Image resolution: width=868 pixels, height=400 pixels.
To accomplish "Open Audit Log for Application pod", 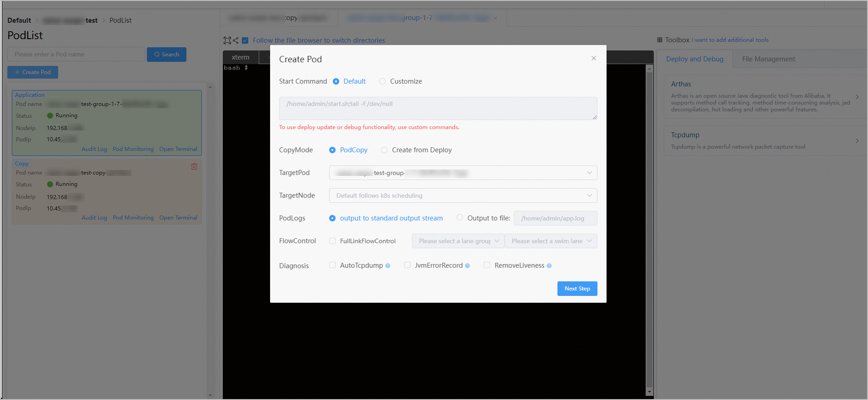I will coord(94,149).
